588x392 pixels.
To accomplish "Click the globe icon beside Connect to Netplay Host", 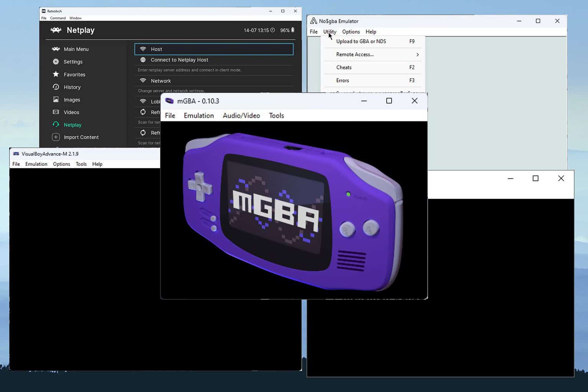I will pyautogui.click(x=143, y=60).
